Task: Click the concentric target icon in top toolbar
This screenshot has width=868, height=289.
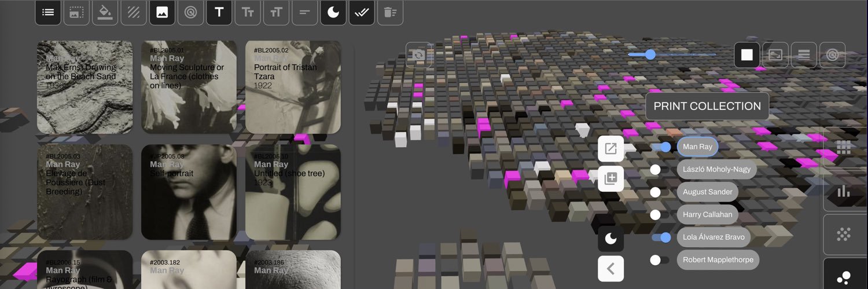Action: pyautogui.click(x=190, y=12)
